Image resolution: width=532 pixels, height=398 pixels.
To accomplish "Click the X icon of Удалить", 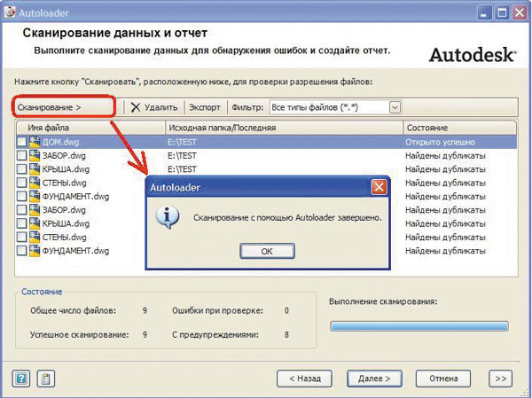I will (x=136, y=107).
